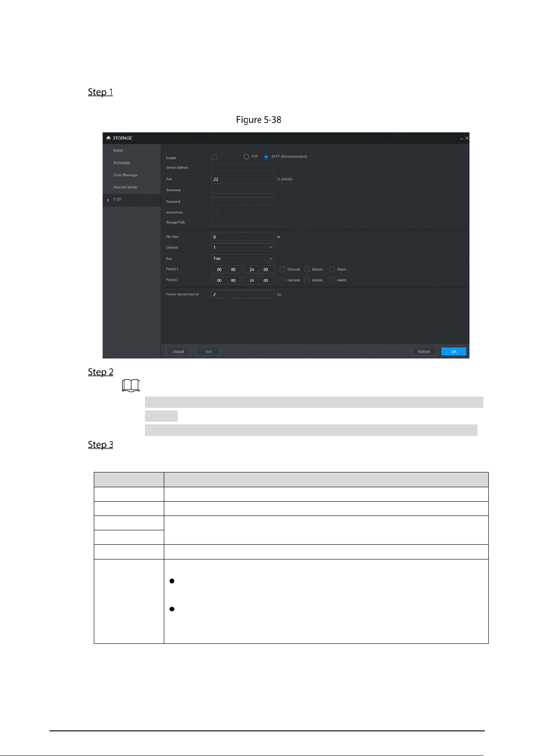Check Alarm for Period 1
This screenshot has width=535, height=756.
point(332,269)
